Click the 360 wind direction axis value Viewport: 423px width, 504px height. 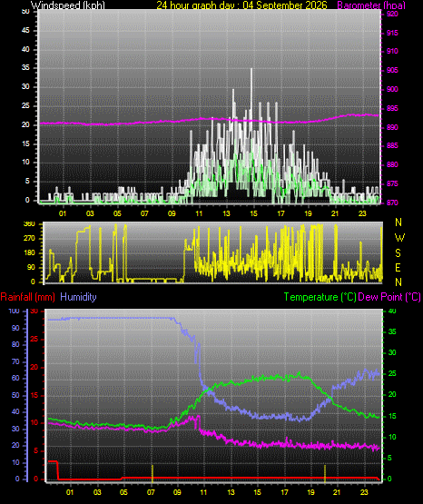pyautogui.click(x=29, y=224)
